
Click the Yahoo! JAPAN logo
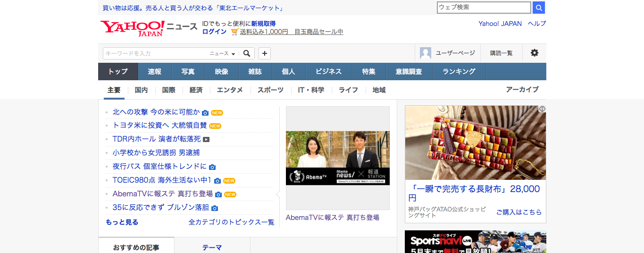[132, 28]
